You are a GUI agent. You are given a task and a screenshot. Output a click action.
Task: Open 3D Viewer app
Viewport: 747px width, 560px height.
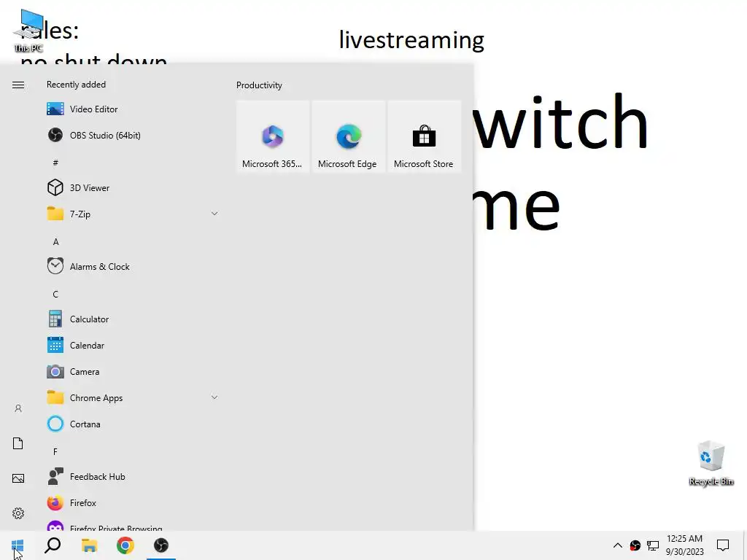pos(133,187)
